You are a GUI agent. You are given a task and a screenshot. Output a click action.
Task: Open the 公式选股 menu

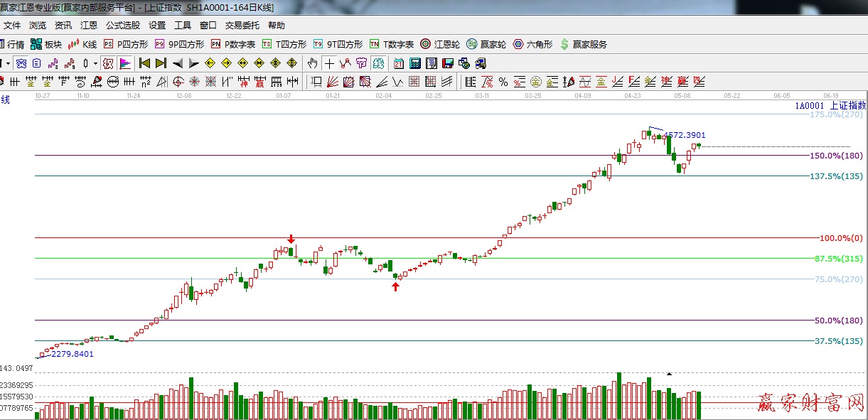click(x=123, y=25)
